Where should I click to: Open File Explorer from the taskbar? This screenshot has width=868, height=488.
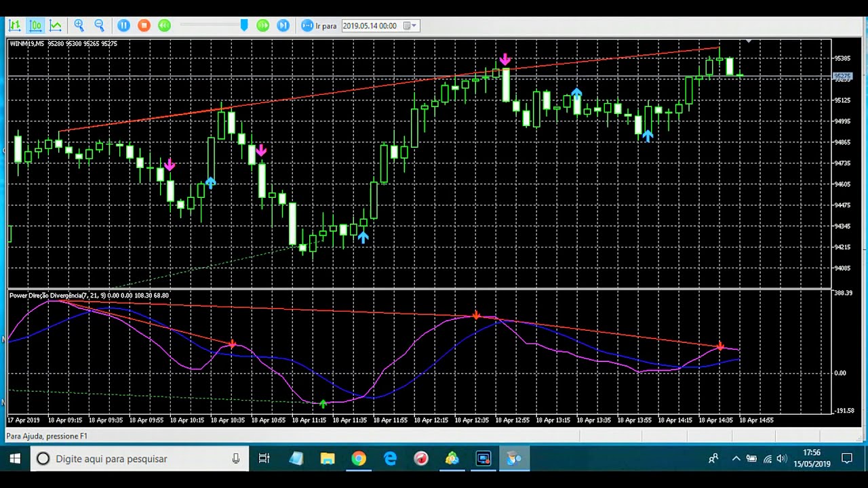(x=328, y=459)
